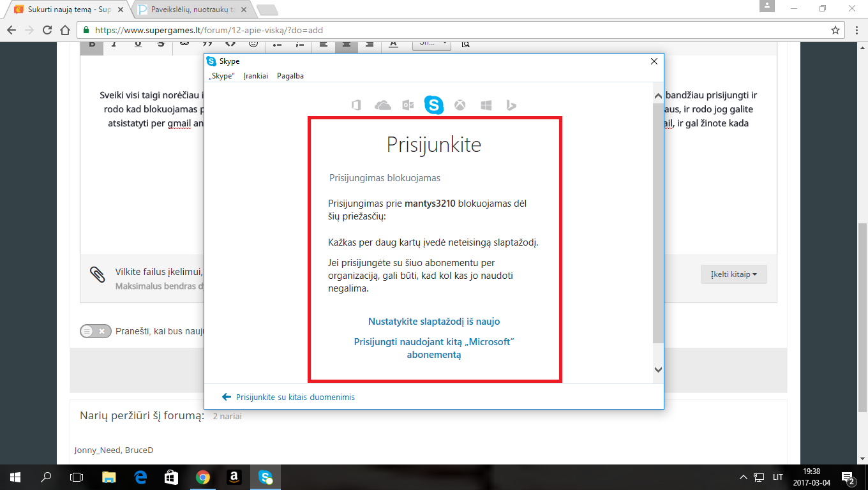Click the Outlook icon in service row
Viewport: 868px width, 490px height.
click(x=408, y=105)
